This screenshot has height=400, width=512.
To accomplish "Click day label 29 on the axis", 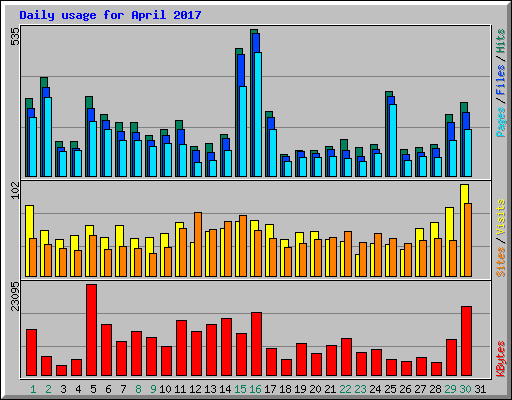I will coord(450,389).
